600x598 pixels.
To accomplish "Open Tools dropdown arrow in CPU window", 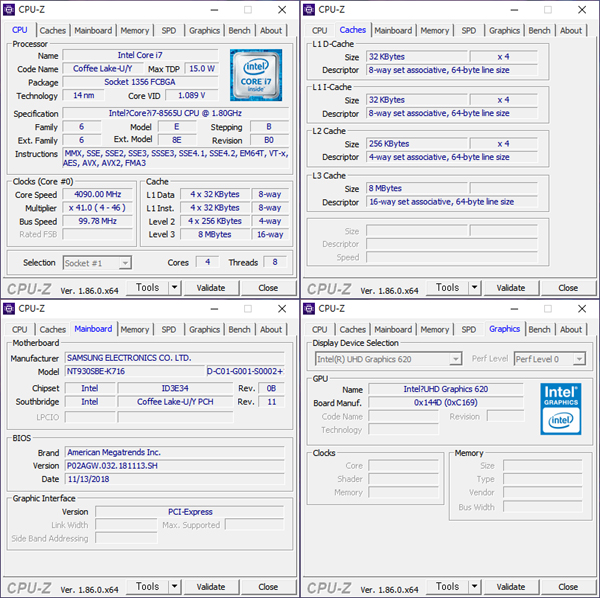I will [174, 287].
